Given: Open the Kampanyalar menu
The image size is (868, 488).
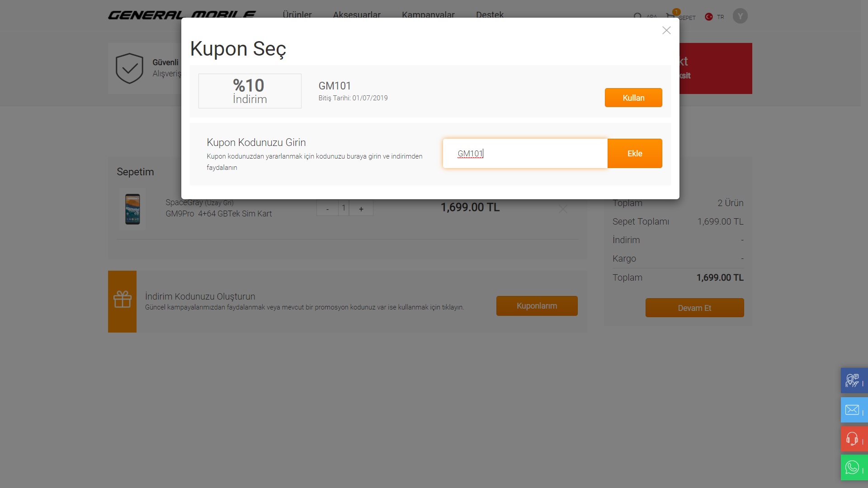Looking at the screenshot, I should 428,14.
